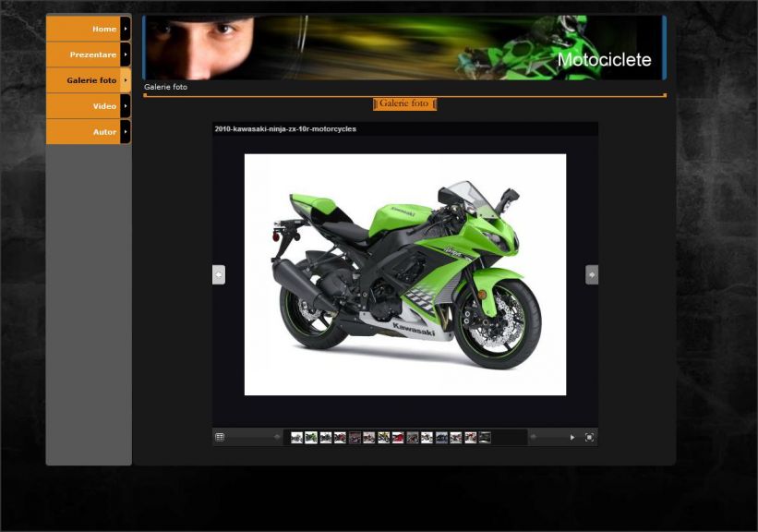Select the first thumbnail in the strip
This screenshot has width=758, height=532.
(x=296, y=438)
